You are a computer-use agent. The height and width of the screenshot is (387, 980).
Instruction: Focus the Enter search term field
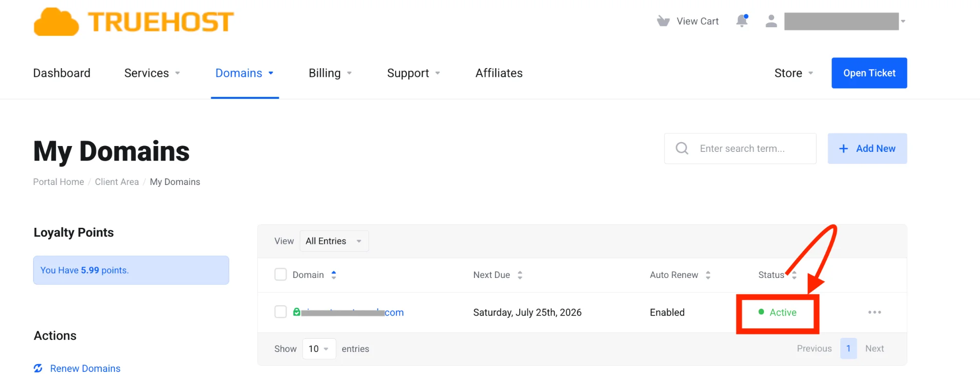pos(740,148)
